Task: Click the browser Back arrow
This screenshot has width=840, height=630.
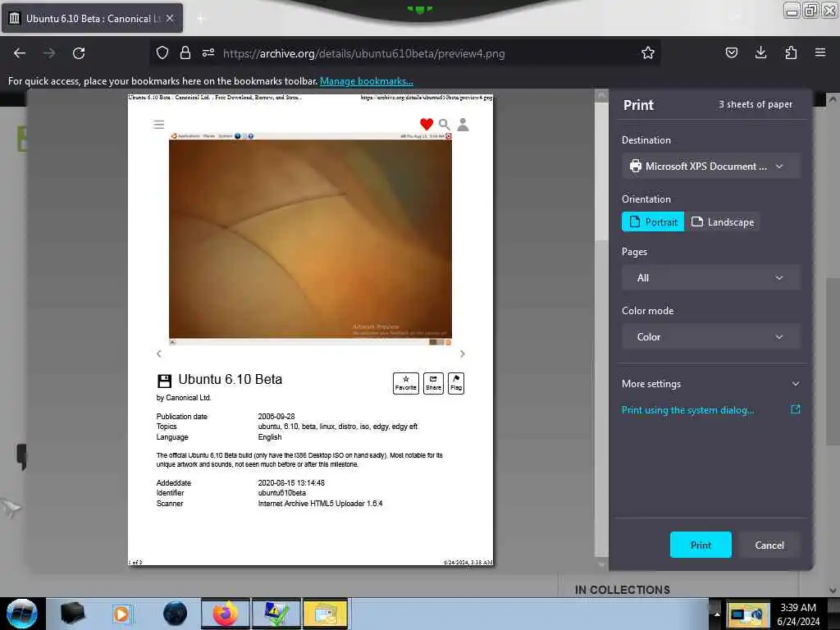Action: (x=20, y=53)
